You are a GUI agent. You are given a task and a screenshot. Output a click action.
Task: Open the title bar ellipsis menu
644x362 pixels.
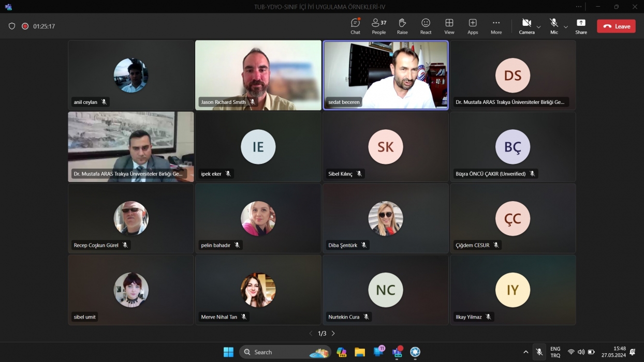coord(579,7)
